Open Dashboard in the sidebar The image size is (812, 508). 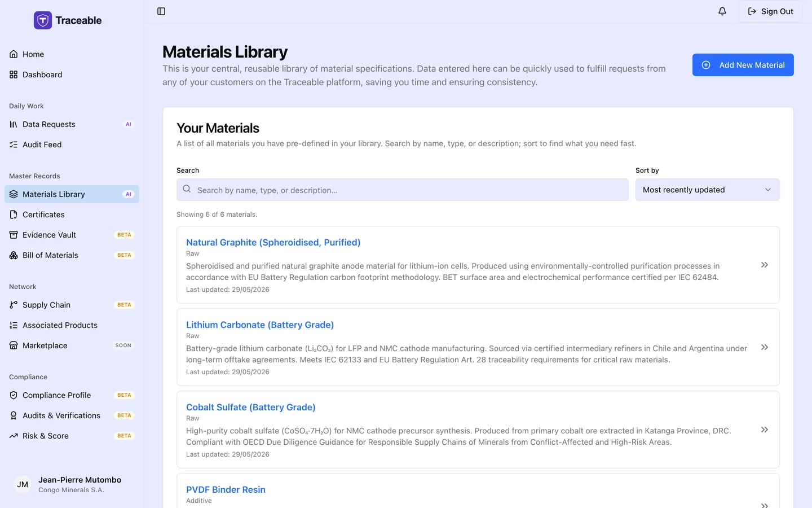(x=72, y=75)
